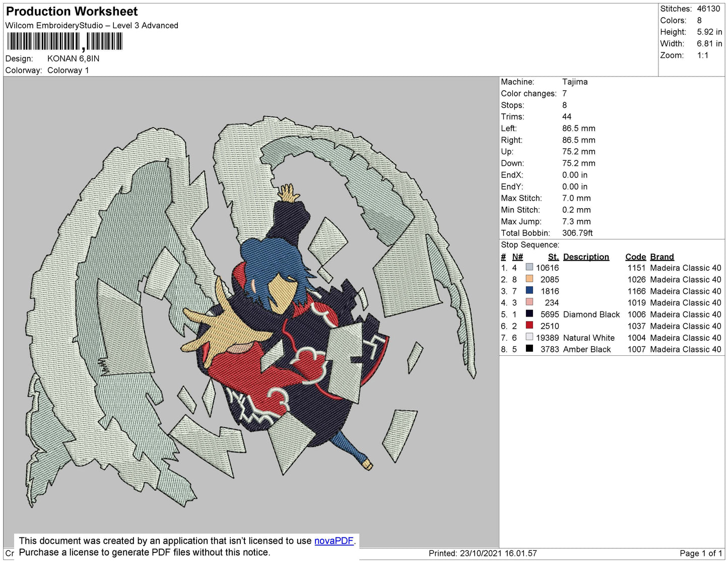Click the novaPDF hyperlink
The height and width of the screenshot is (563, 728).
334,541
